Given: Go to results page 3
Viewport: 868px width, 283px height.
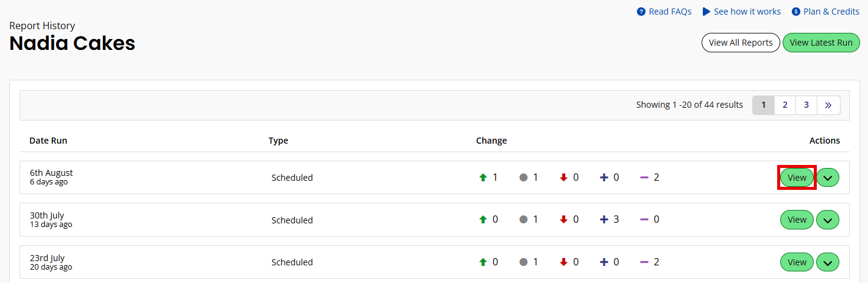Looking at the screenshot, I should [x=806, y=105].
